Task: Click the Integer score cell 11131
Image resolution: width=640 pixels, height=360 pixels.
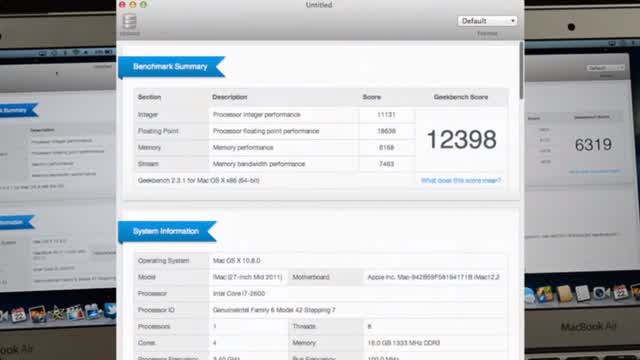Action: point(386,115)
